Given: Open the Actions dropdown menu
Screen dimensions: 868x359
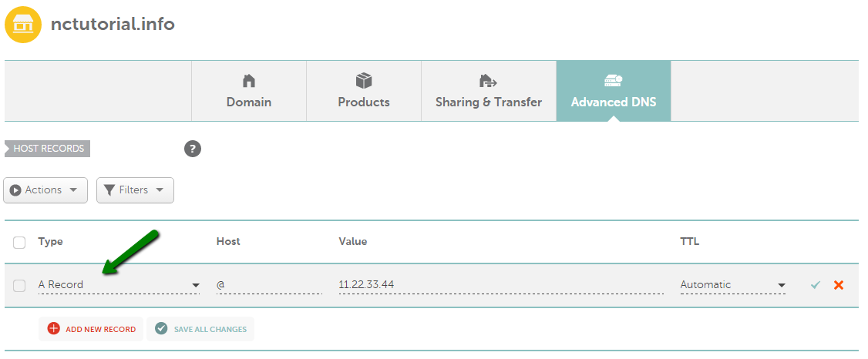Looking at the screenshot, I should (45, 190).
